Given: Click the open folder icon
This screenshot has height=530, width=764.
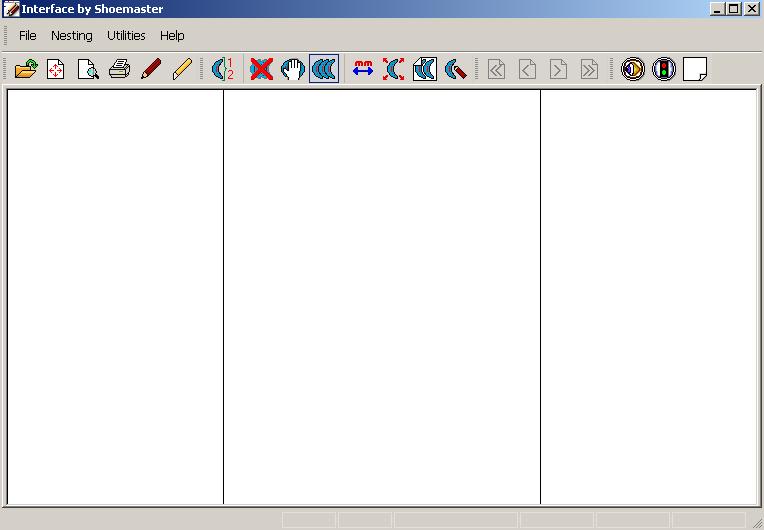Looking at the screenshot, I should pyautogui.click(x=26, y=69).
